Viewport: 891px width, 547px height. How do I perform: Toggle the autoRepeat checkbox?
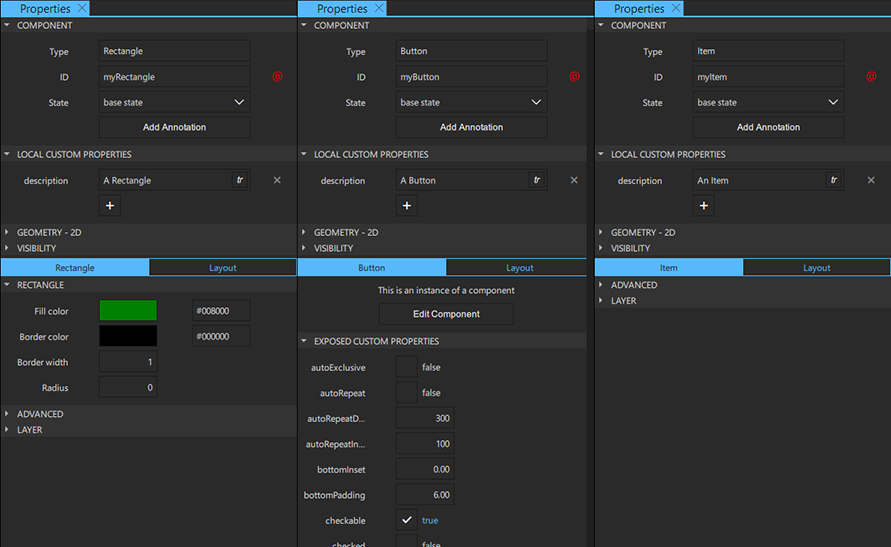407,392
